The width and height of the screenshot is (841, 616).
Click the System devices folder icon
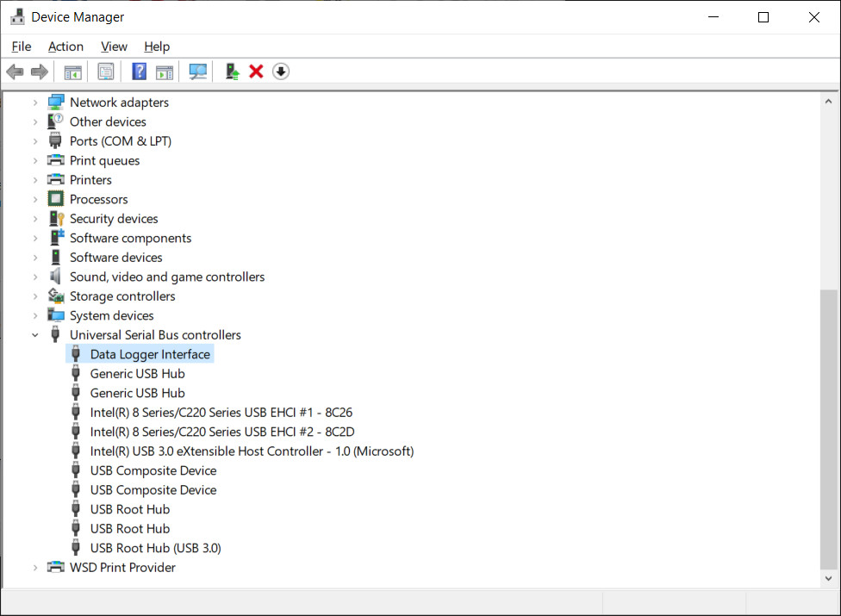[x=56, y=315]
